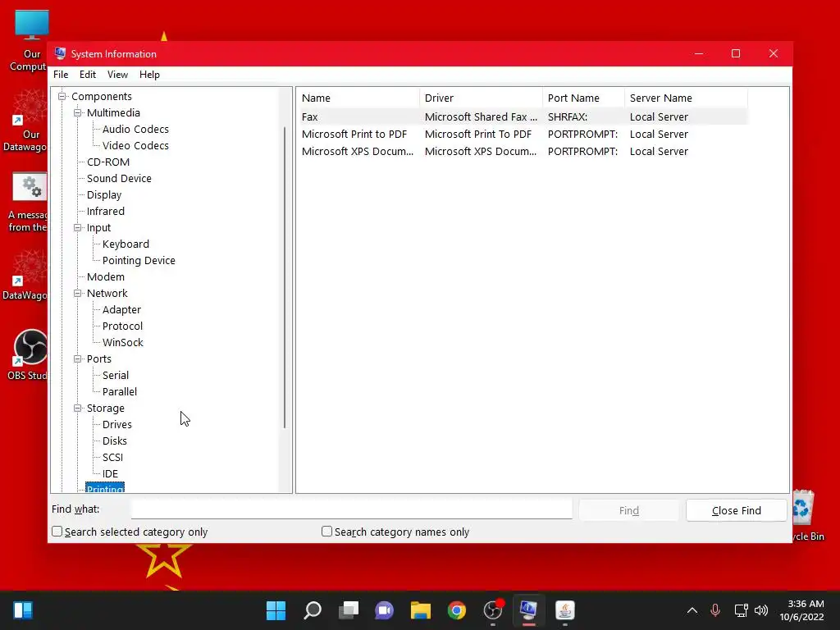This screenshot has height=630, width=840.
Task: Click the tree pane vertical scrollbar
Action: pyautogui.click(x=285, y=277)
